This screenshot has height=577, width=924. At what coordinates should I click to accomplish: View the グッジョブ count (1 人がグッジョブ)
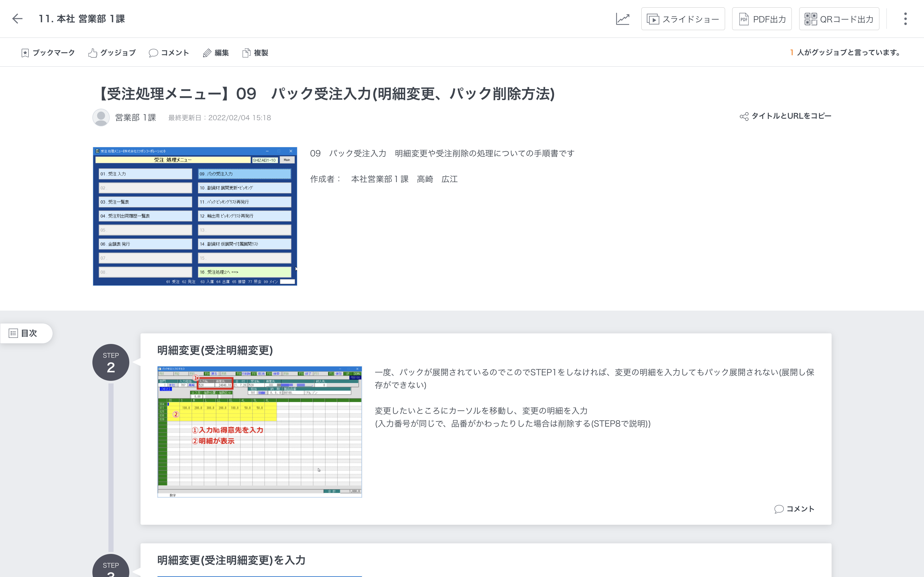(845, 53)
